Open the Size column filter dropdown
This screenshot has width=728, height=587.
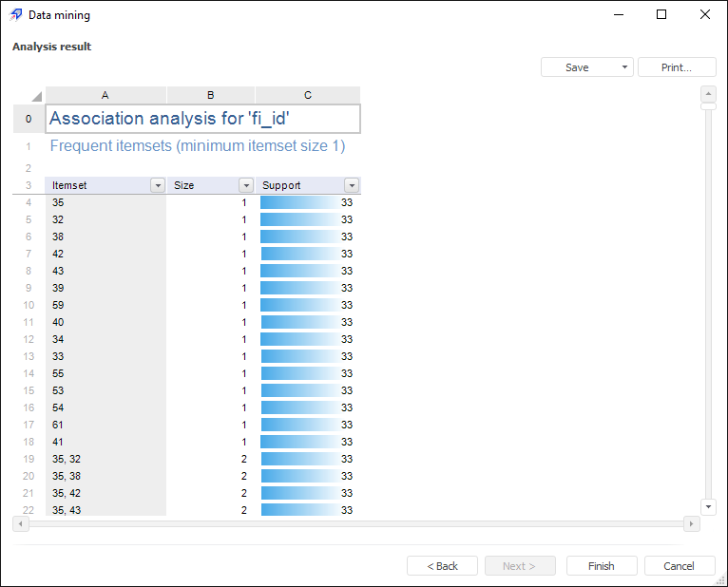click(246, 185)
